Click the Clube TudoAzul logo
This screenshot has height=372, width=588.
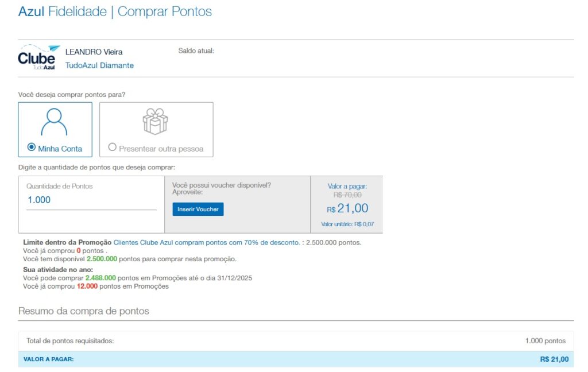click(38, 58)
